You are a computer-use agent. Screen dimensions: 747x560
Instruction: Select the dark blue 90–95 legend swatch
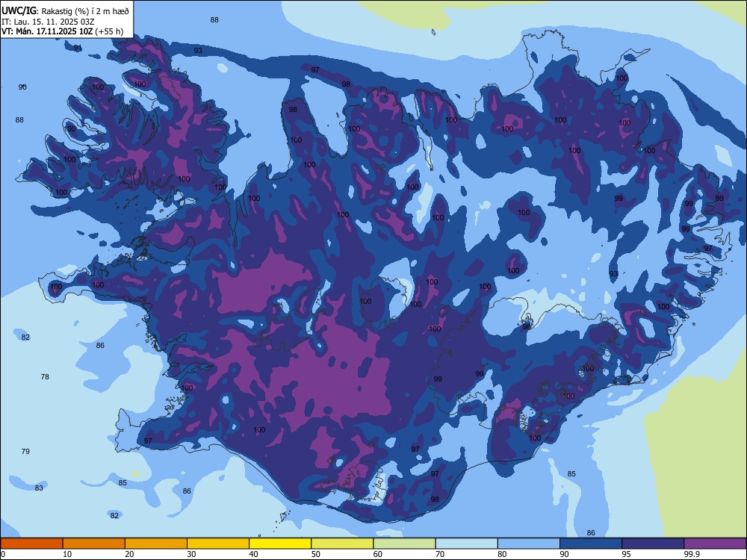[591, 544]
